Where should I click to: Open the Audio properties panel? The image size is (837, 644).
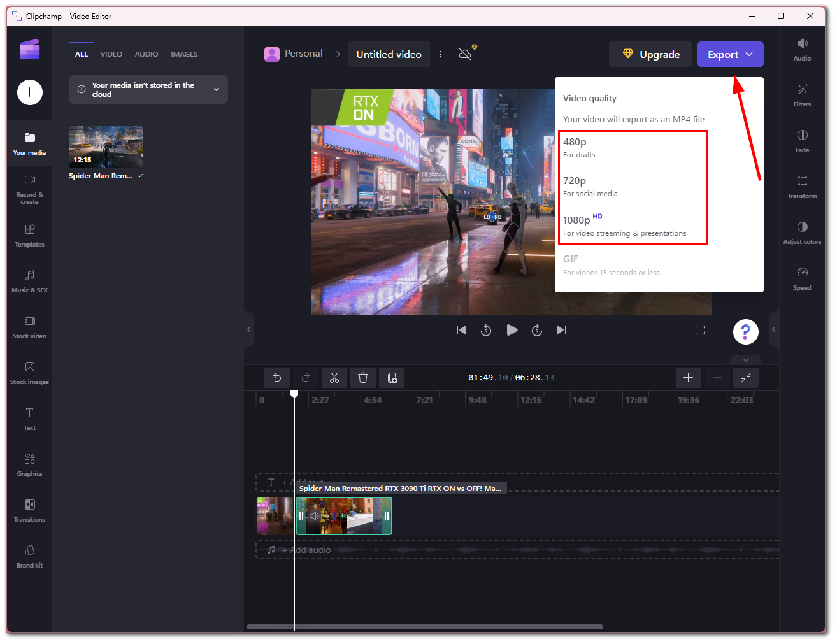click(x=802, y=49)
